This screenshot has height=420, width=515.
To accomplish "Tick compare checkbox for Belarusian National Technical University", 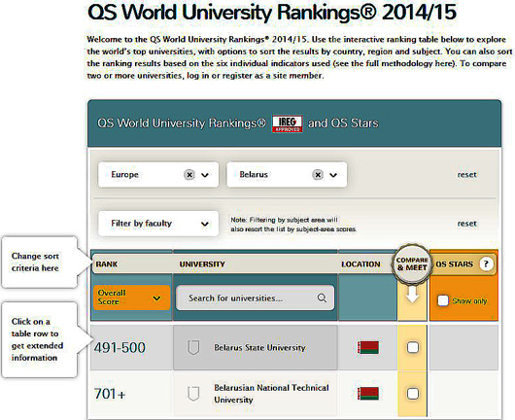I will pos(413,394).
